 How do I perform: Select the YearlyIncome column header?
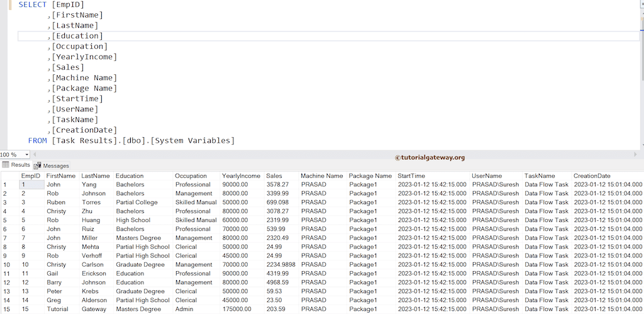click(242, 176)
